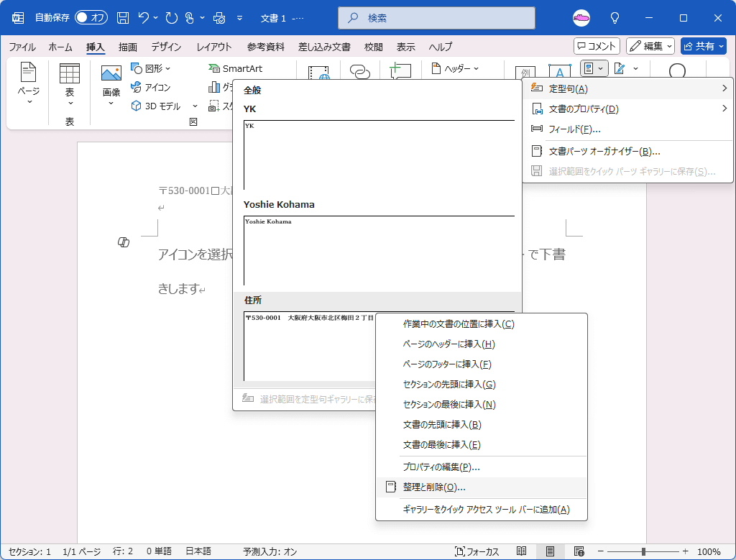Open the 差し込み文書 tab
Screen dimensions: 736x560
click(x=324, y=47)
